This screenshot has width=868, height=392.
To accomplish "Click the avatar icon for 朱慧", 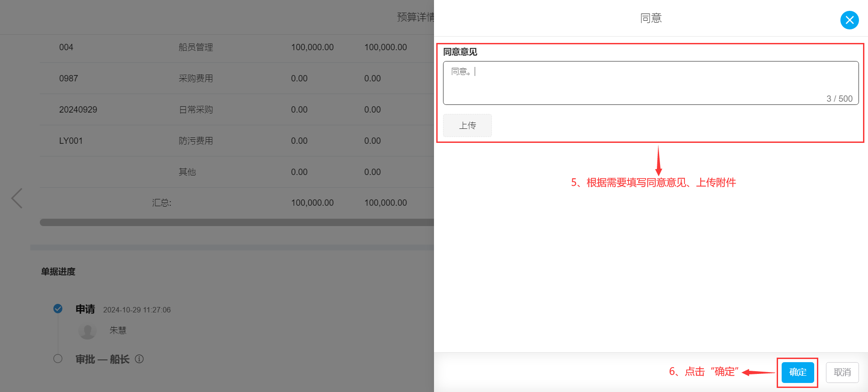I will (x=87, y=331).
